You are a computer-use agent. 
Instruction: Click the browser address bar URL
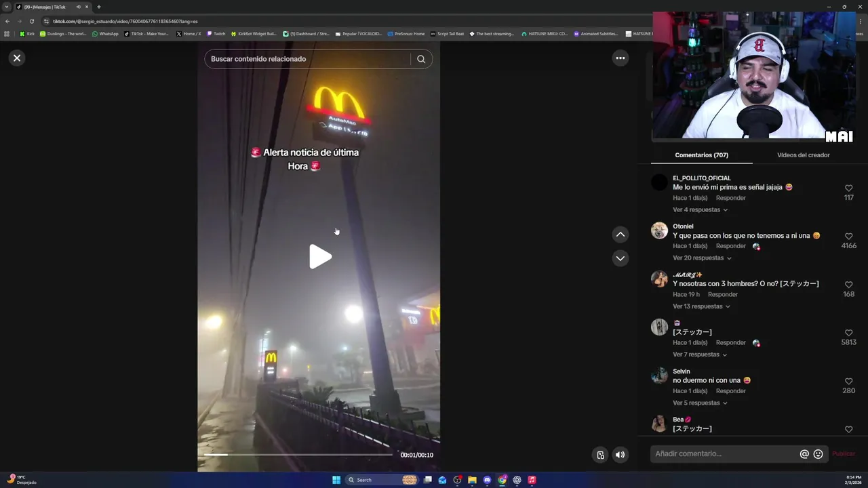click(x=125, y=21)
